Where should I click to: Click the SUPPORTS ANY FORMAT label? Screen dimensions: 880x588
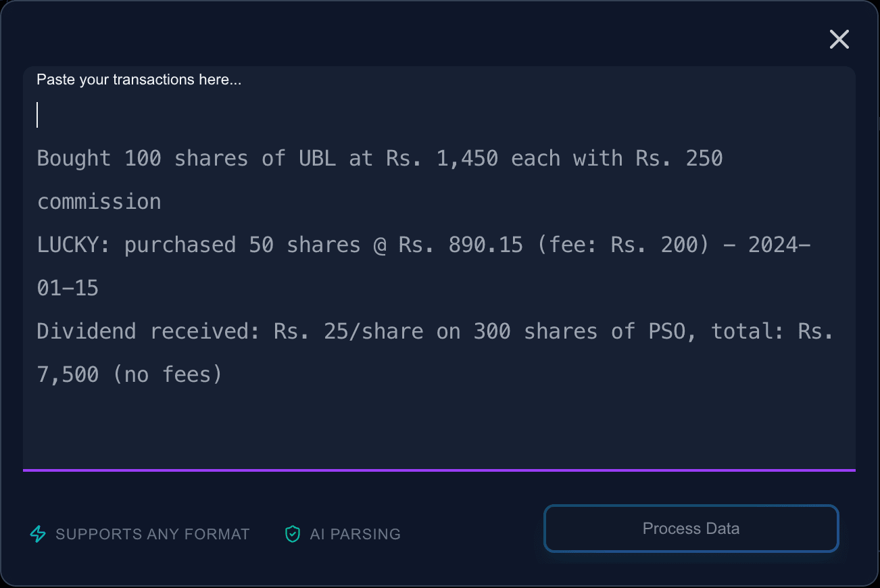[152, 533]
